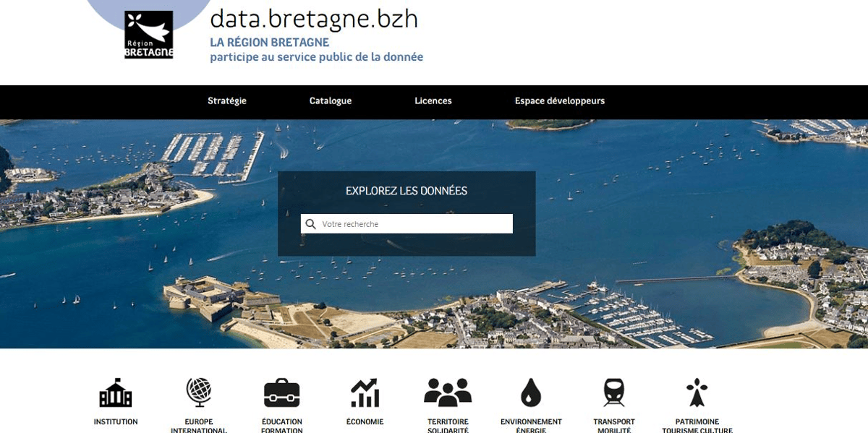Click the PATRIMOINE TOURISME CULTURE label
This screenshot has width=868, height=433.
coord(697,426)
